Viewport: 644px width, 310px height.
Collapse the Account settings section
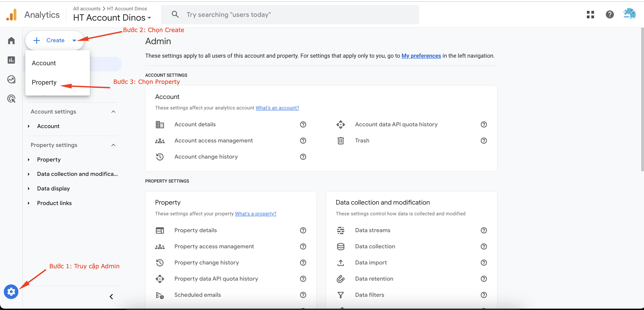(x=113, y=111)
